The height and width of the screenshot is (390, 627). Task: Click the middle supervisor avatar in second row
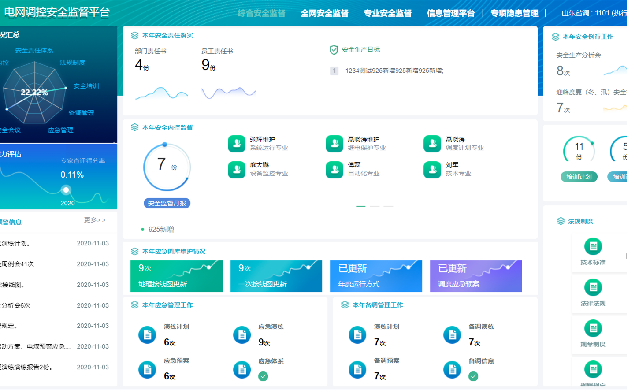[x=334, y=169]
